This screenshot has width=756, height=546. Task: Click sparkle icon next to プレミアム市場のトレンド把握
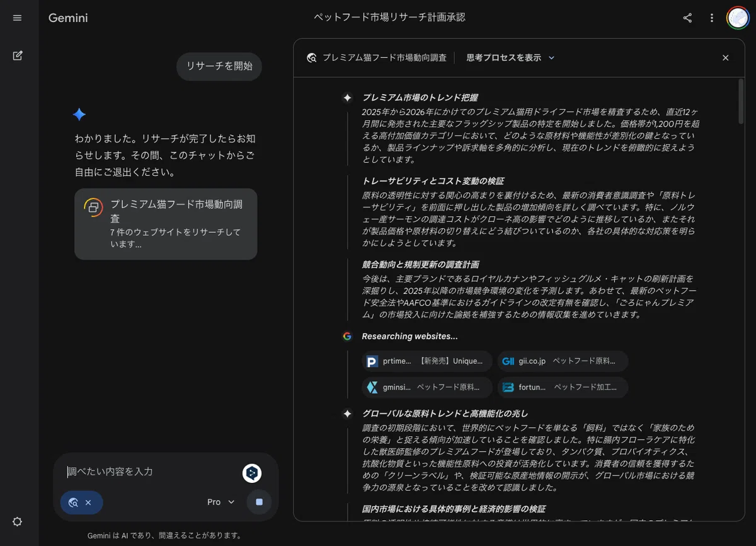(347, 98)
